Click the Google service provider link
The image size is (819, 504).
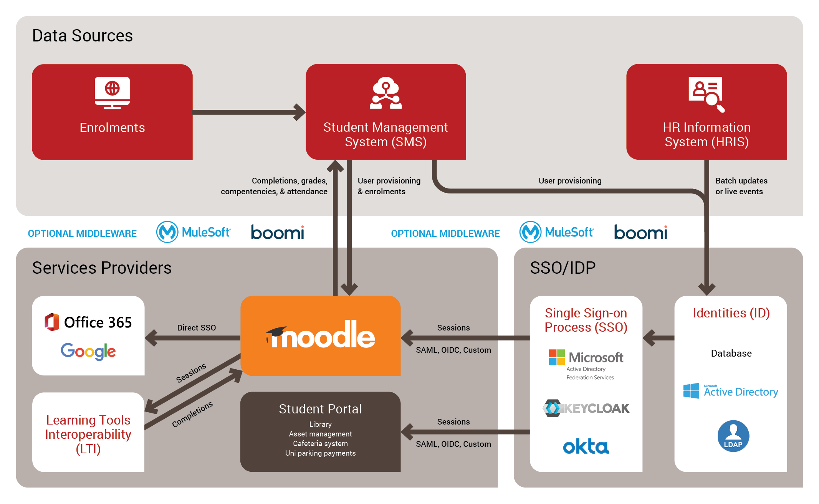[90, 351]
